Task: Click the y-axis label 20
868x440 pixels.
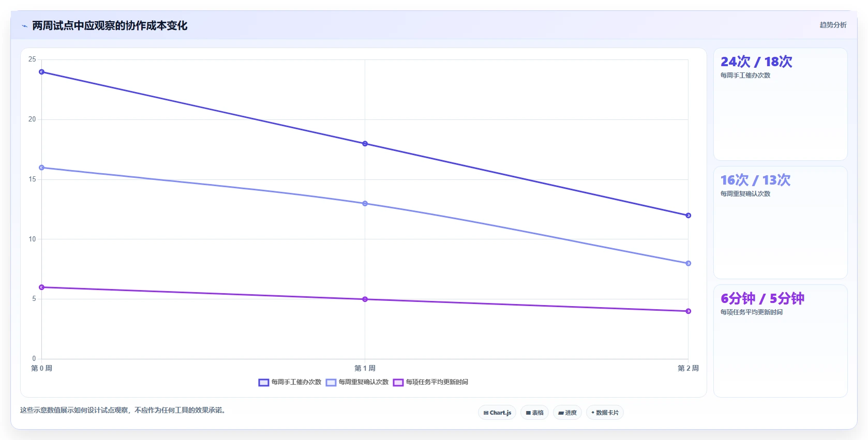Action: pyautogui.click(x=32, y=119)
